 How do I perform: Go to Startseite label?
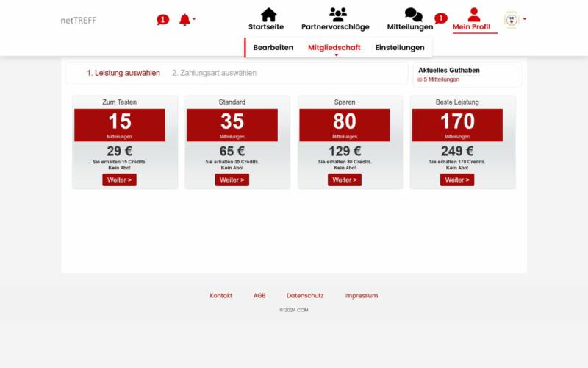(266, 27)
